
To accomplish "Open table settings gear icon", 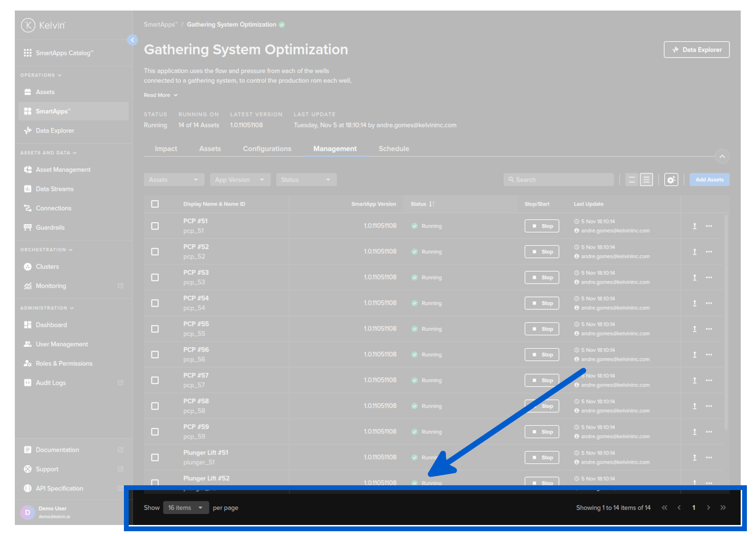I will tap(671, 180).
